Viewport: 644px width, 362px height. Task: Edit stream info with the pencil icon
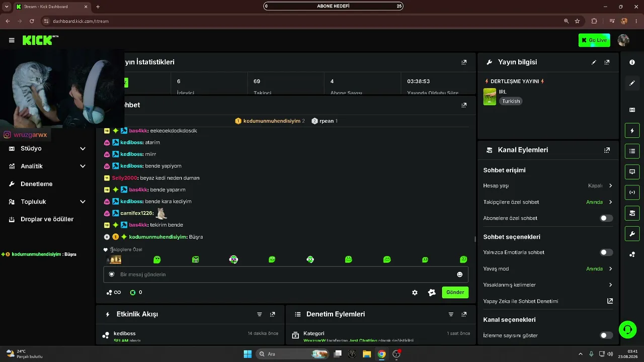[x=594, y=62]
